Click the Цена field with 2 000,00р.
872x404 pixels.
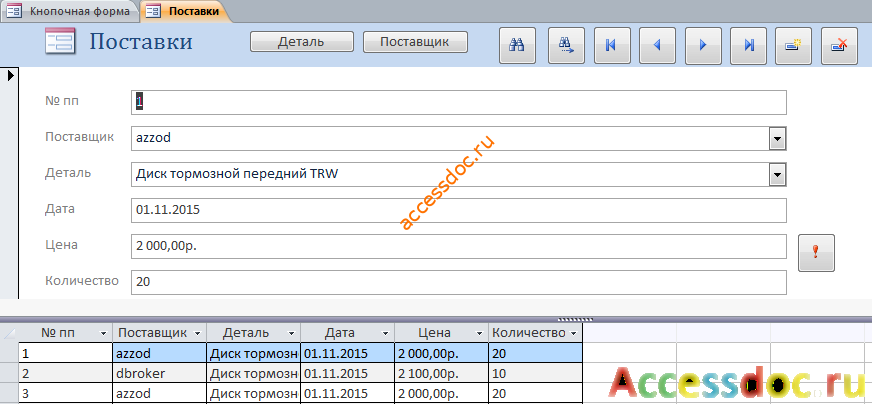click(x=459, y=247)
